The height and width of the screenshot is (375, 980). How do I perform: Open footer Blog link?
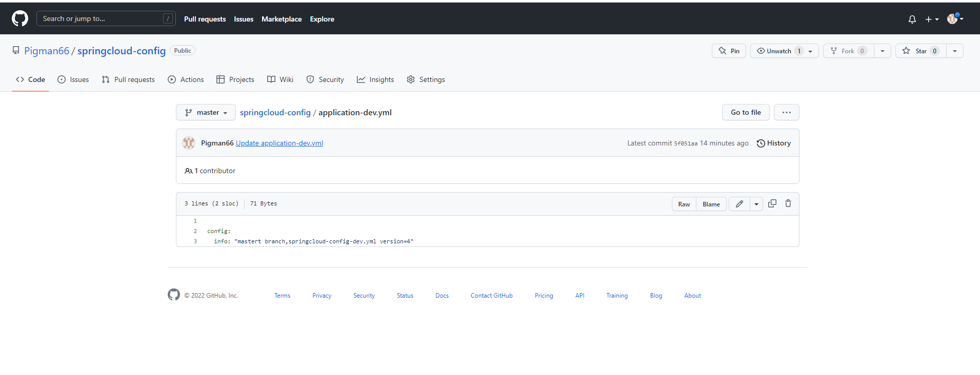coord(656,296)
